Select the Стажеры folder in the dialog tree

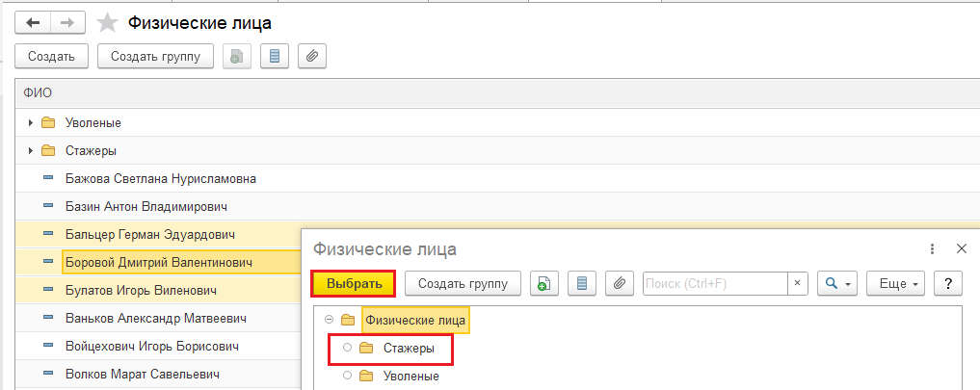(402, 348)
